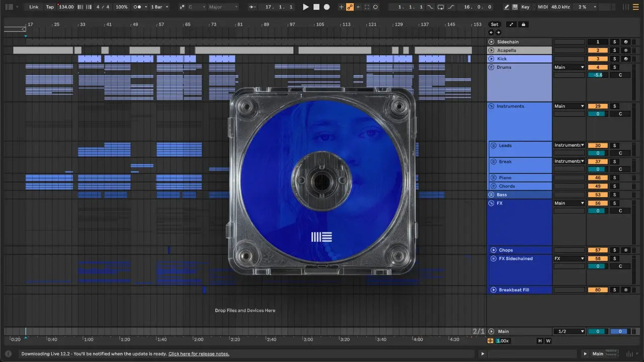Open the Major scale mode dropdown
644x362 pixels.
[223, 7]
